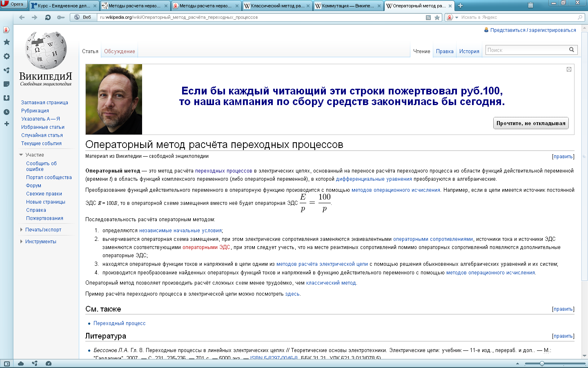Open the Статья tab
This screenshot has height=368, width=588.
coord(90,52)
